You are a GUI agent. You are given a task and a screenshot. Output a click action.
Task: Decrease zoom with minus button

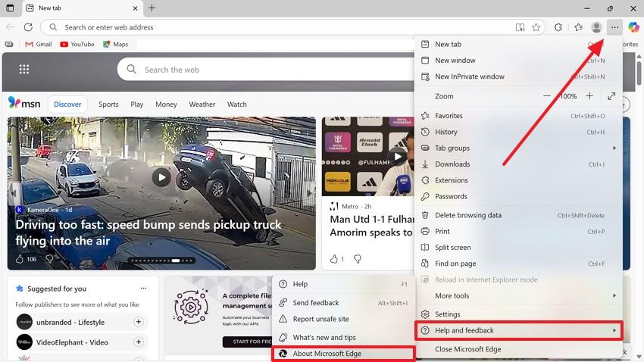tap(547, 96)
